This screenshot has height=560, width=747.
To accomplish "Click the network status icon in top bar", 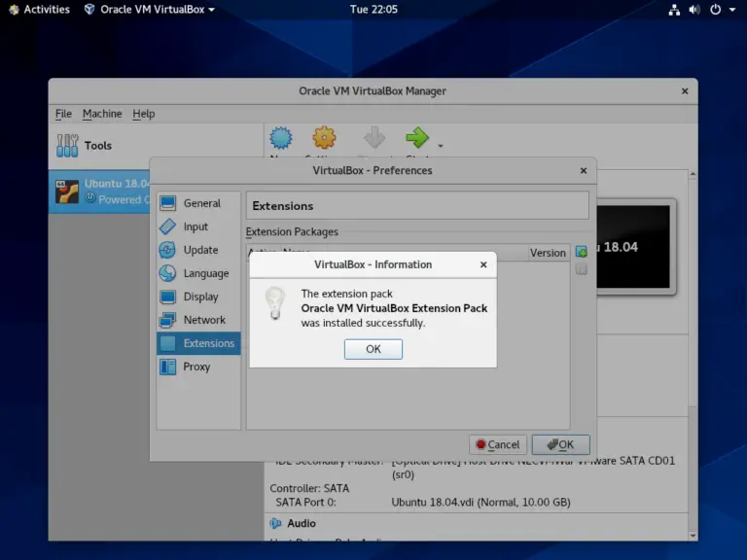I will [674, 10].
